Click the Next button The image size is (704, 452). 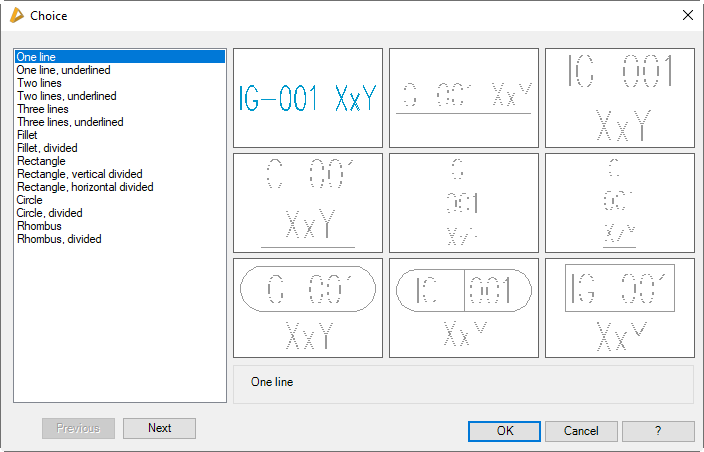pyautogui.click(x=159, y=428)
